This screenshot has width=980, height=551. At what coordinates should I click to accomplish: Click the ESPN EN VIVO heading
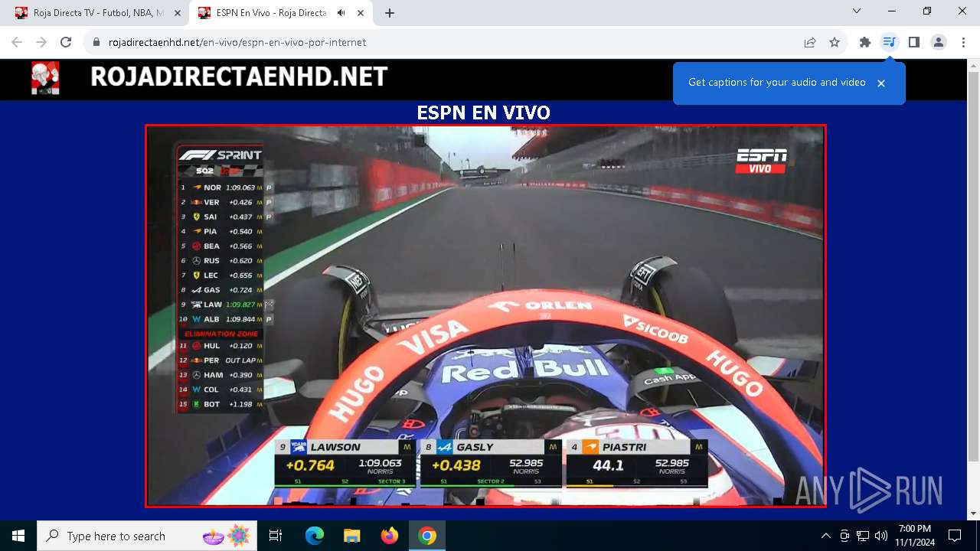483,112
